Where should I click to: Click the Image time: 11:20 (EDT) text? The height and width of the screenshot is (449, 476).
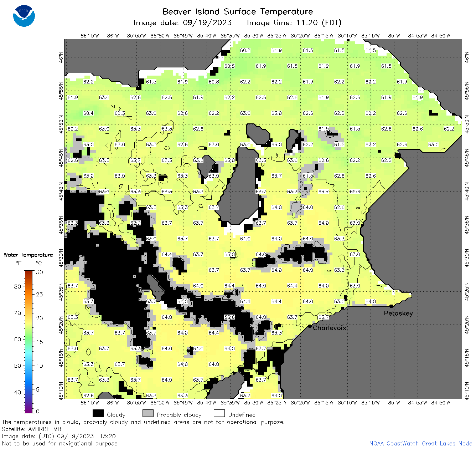pos(294,23)
